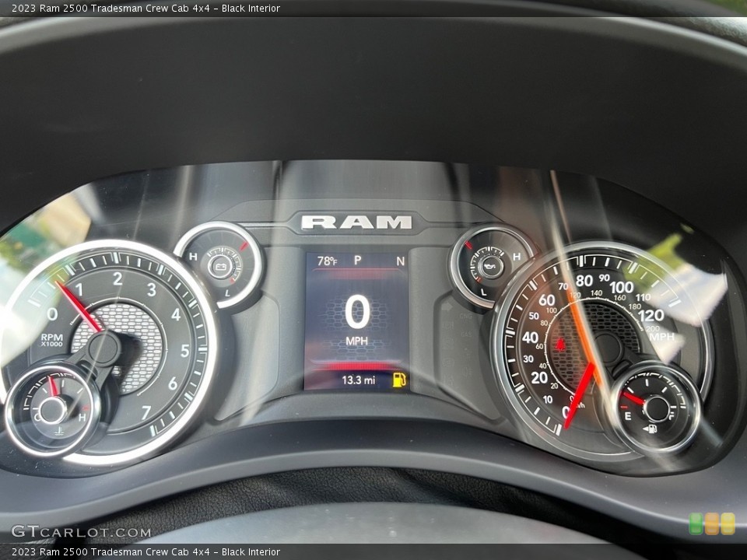Click the green square in bottom corner
Viewport: 747px width, 560px height.
click(696, 523)
